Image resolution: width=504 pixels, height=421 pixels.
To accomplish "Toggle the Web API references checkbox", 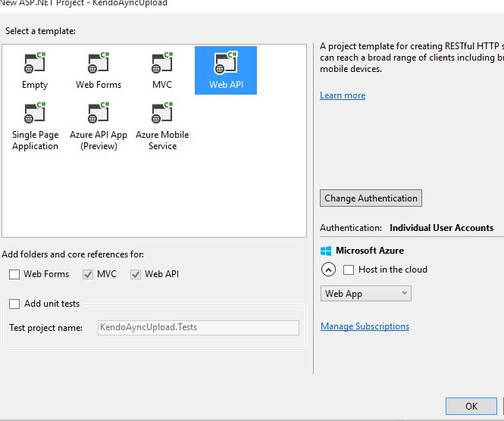I will tap(136, 274).
